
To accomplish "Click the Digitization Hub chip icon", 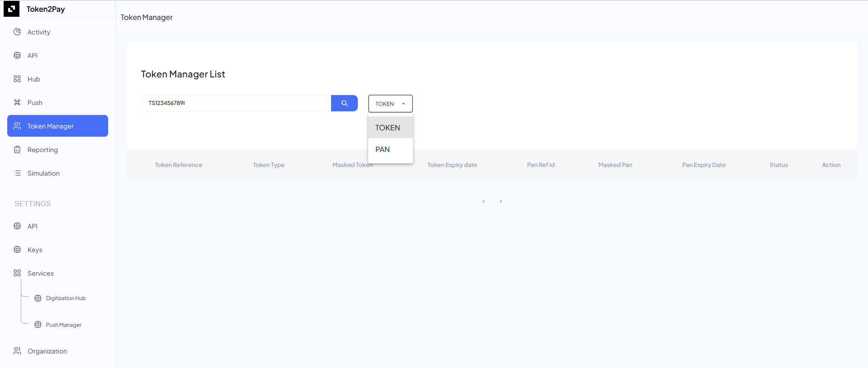I will tap(38, 298).
